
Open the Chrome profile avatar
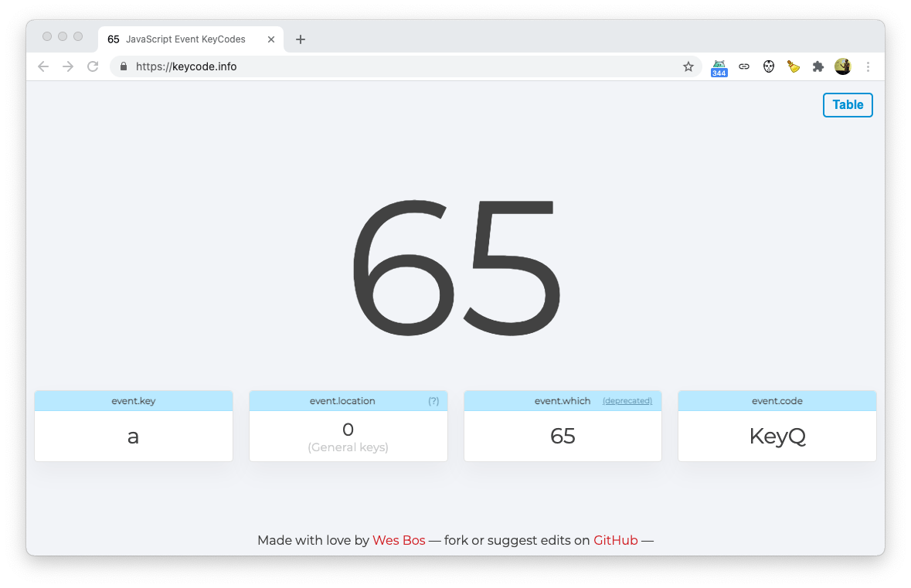click(842, 67)
